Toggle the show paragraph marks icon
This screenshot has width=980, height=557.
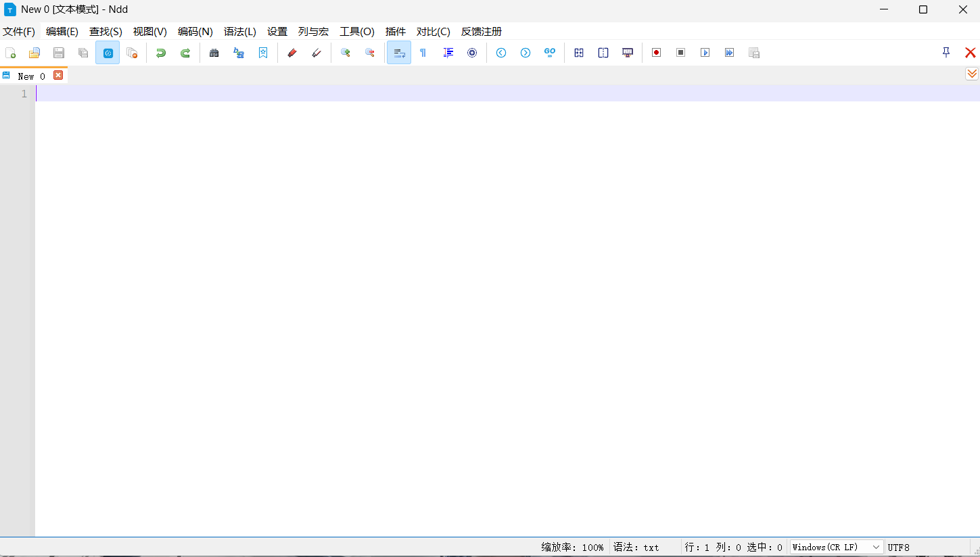[x=423, y=52]
